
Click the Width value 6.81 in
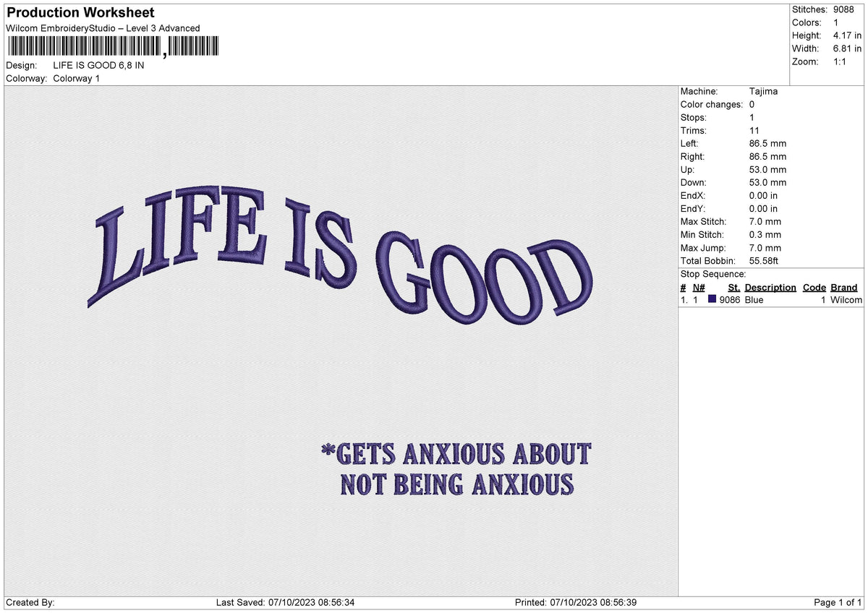click(x=847, y=48)
